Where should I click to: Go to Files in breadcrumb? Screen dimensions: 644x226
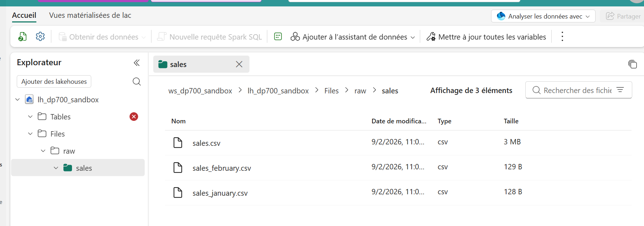coord(331,91)
